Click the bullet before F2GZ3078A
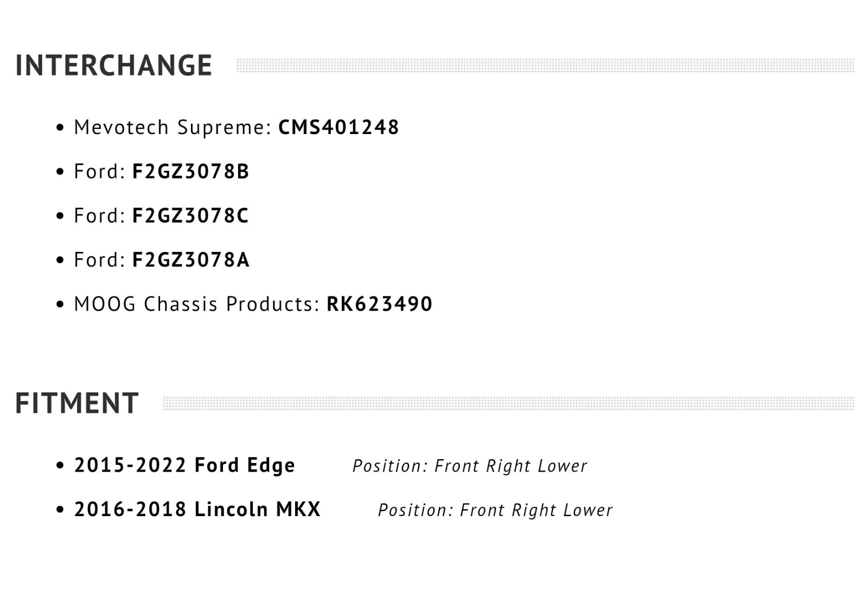The height and width of the screenshot is (603, 868). click(60, 261)
